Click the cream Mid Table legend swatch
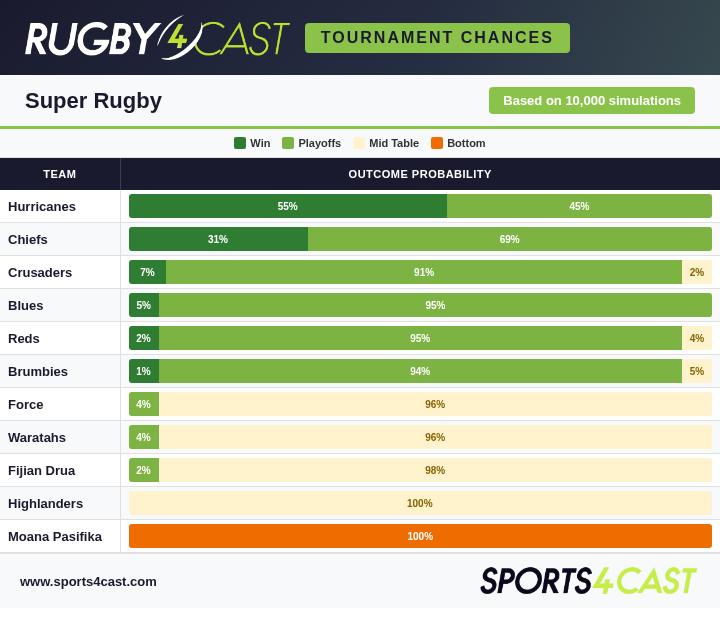This screenshot has height=628, width=720. (x=359, y=143)
